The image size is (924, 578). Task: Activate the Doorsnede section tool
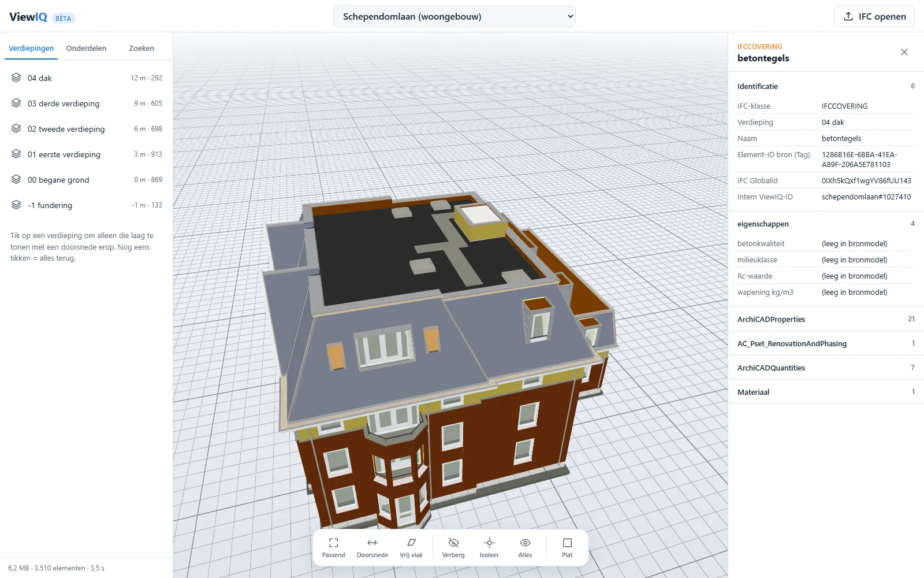click(372, 547)
